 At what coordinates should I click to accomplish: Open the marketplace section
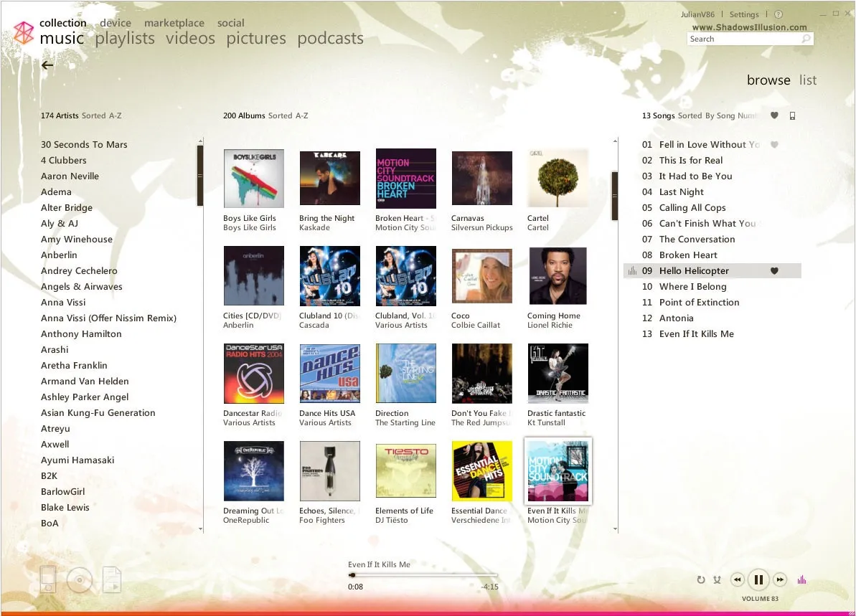tap(174, 22)
